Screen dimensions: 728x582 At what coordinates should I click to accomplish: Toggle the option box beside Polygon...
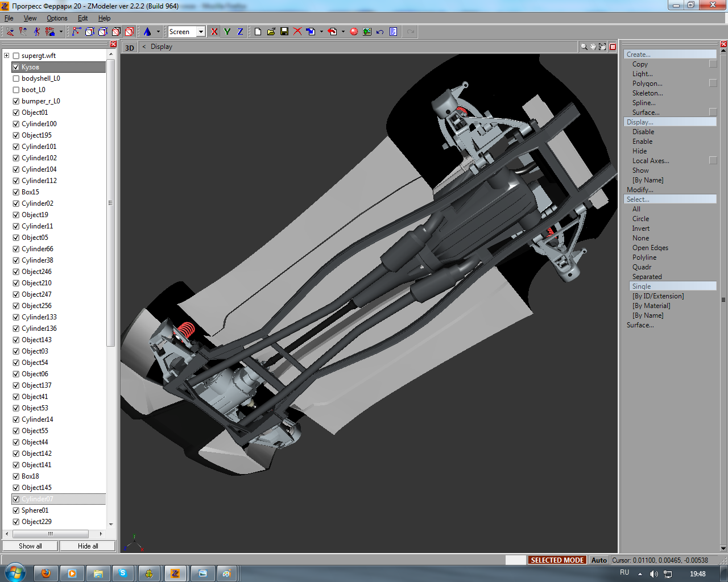click(x=713, y=83)
